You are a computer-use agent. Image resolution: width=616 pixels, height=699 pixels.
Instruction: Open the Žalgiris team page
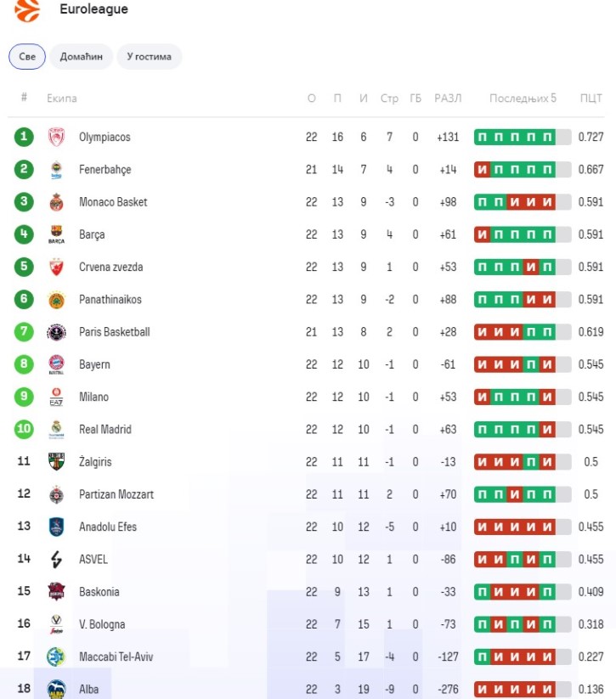95,462
